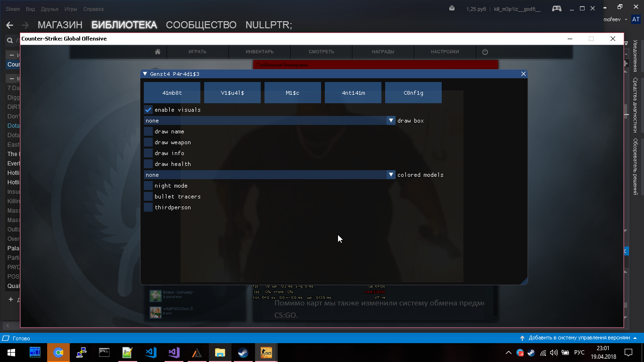The image size is (644, 362).
Task: Click the network Wi-Fi tray icon
Action: click(x=543, y=353)
